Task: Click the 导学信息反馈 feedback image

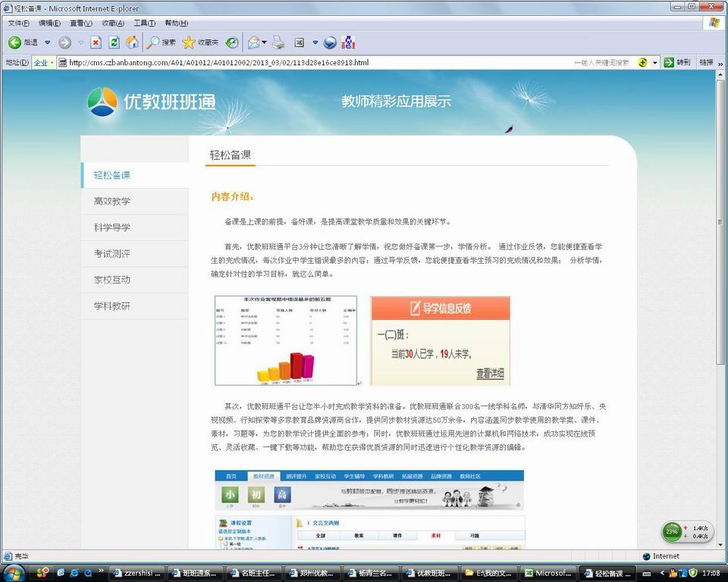Action: pos(440,341)
